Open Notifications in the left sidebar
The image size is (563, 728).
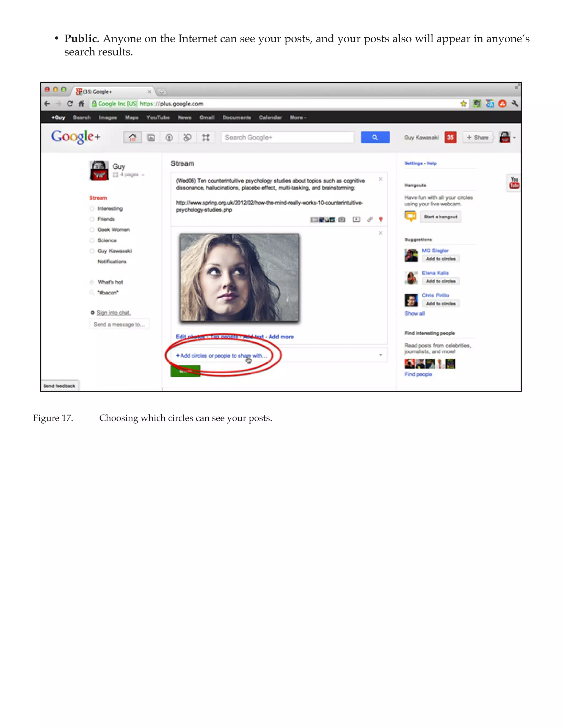112,261
